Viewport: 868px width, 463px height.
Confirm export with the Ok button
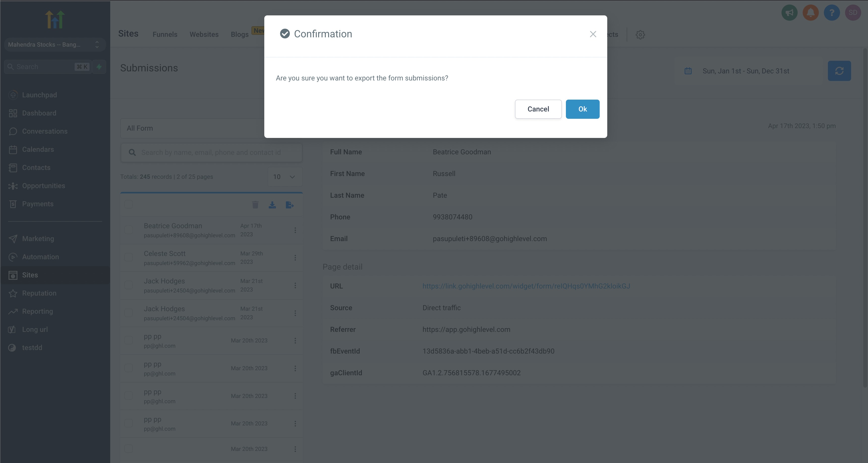tap(582, 109)
